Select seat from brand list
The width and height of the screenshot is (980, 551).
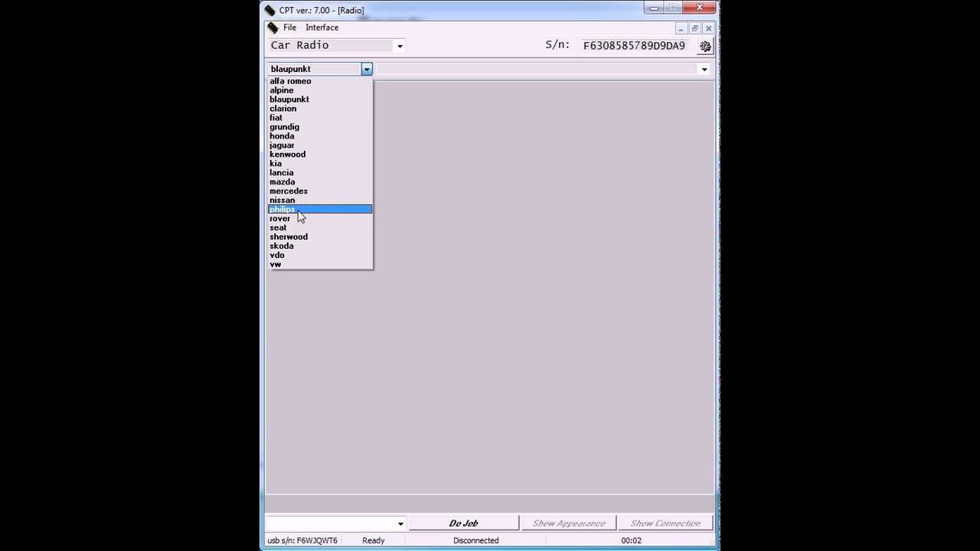tap(320, 228)
